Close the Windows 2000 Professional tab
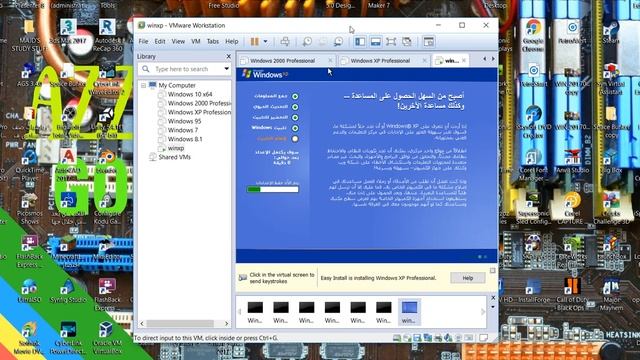This screenshot has height=360, width=640. [330, 60]
